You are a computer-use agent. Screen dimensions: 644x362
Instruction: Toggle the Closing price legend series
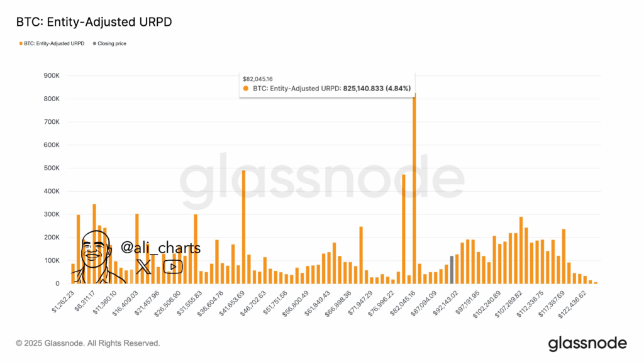(112, 43)
